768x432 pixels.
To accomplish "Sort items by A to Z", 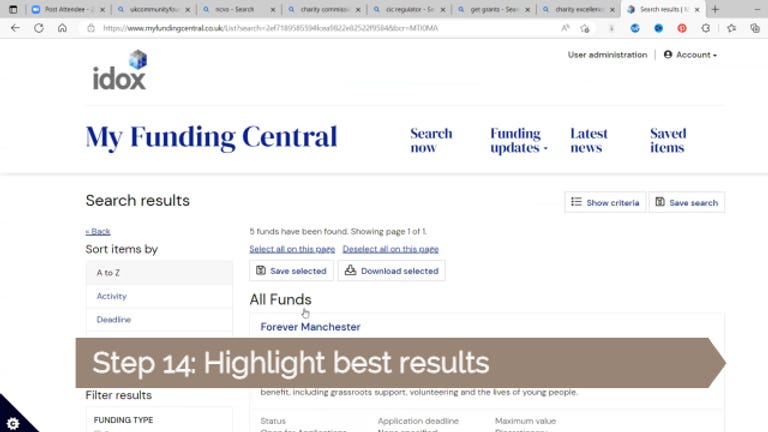I will (159, 273).
